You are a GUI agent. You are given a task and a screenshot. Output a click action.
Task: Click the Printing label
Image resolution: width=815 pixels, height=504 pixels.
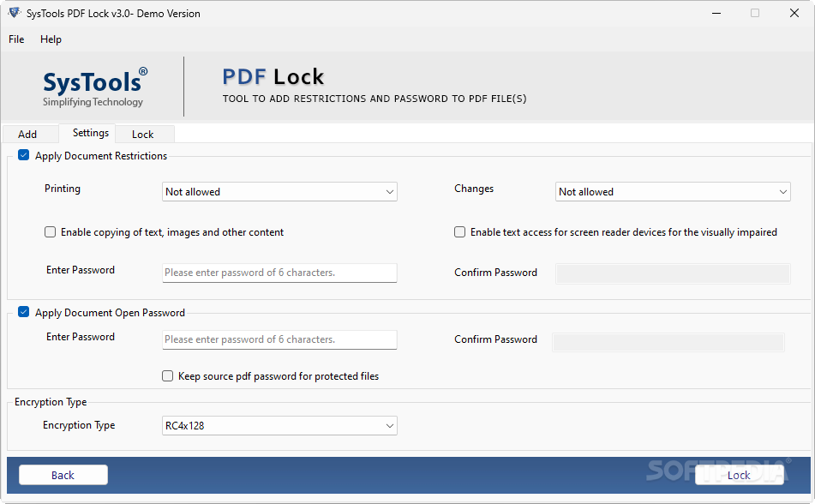point(63,189)
